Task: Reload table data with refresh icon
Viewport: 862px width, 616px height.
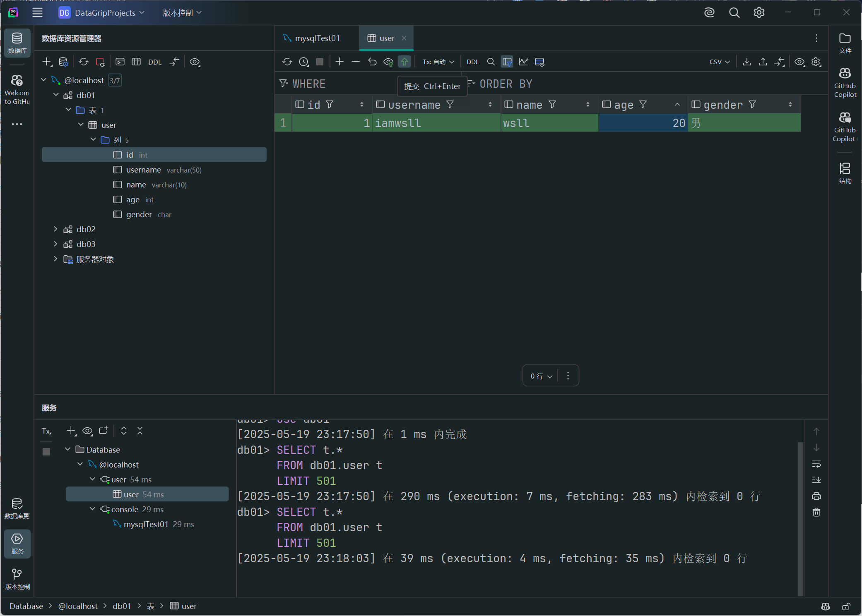Action: [x=287, y=62]
